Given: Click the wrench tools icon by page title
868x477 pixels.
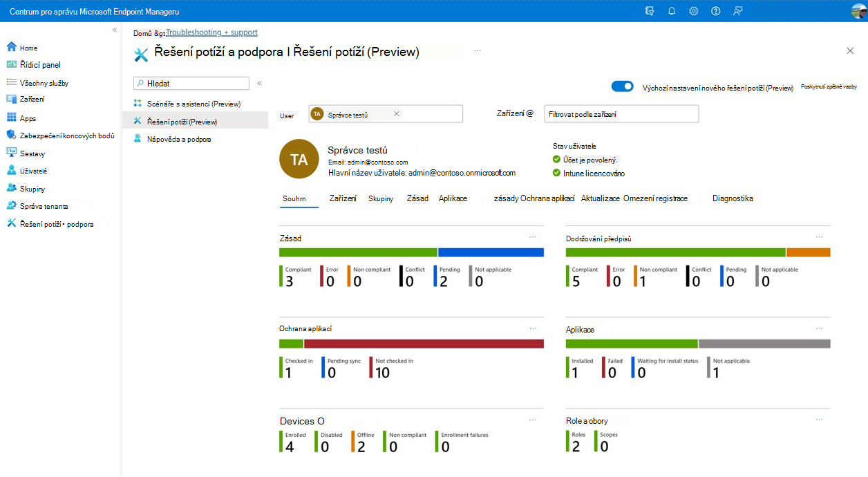Looking at the screenshot, I should (x=141, y=54).
